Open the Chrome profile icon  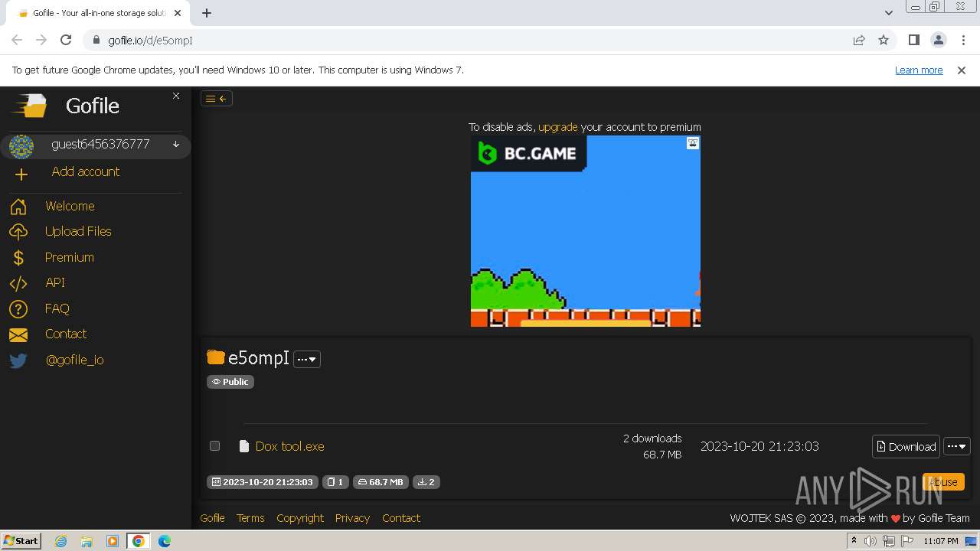938,40
